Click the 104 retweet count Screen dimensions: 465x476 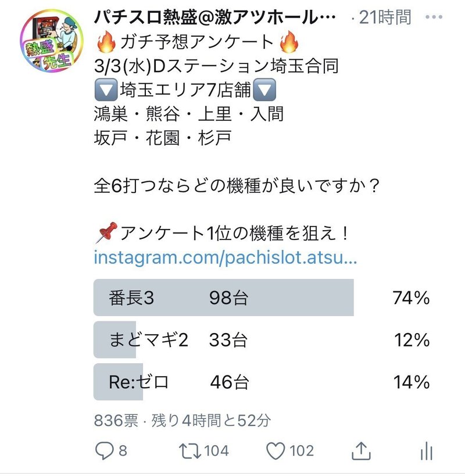[216, 450]
